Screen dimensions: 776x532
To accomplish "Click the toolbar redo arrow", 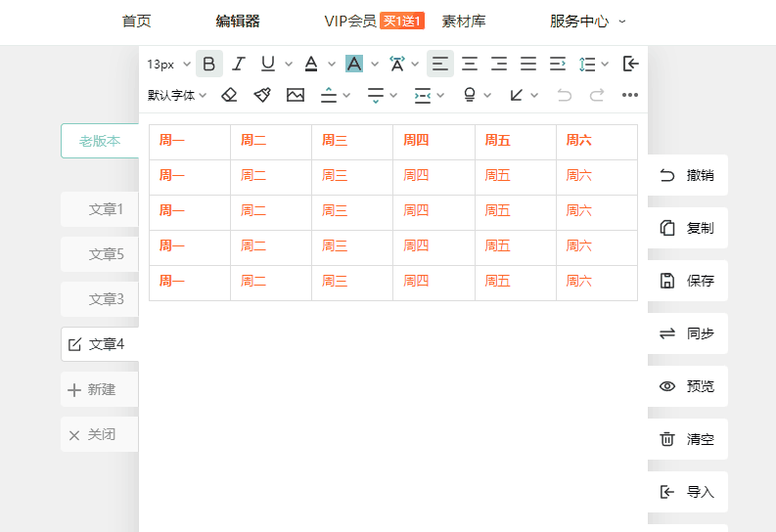I will point(597,95).
